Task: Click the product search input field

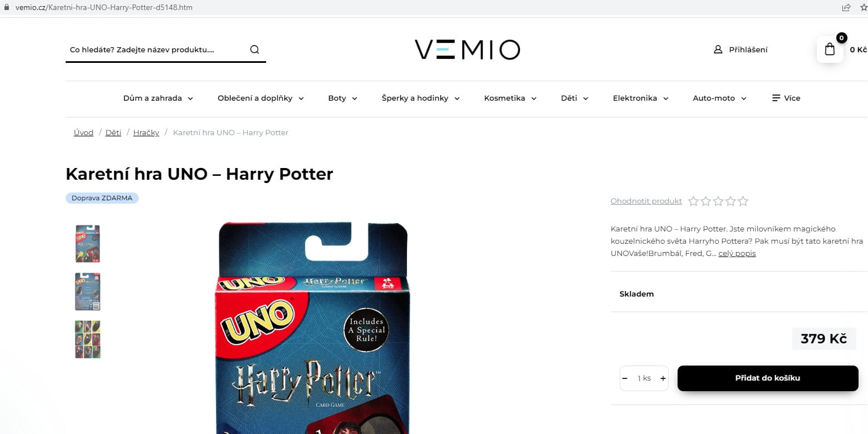Action: (x=157, y=50)
